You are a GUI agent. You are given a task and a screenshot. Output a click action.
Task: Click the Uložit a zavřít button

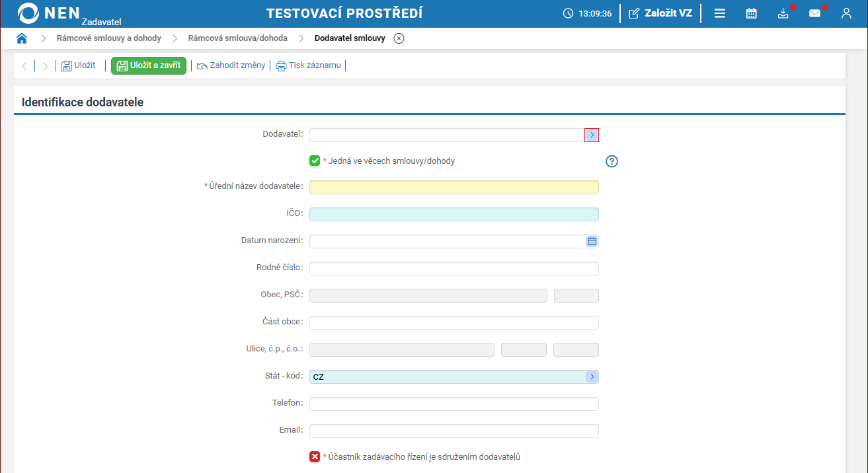(149, 65)
